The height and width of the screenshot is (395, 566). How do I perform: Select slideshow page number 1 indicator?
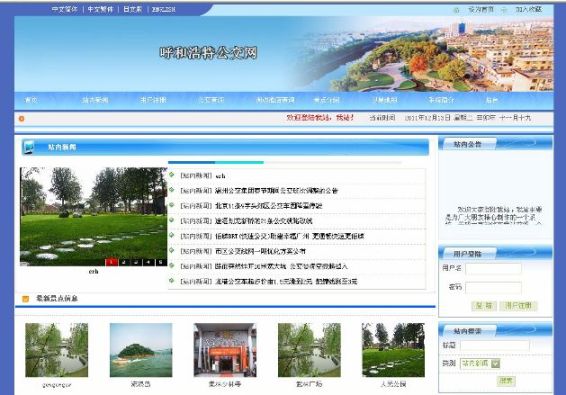[x=112, y=262]
